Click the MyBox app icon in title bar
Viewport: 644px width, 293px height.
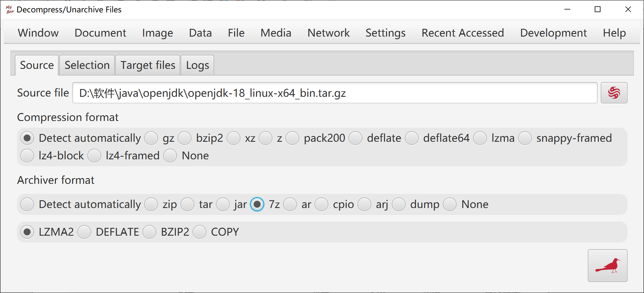tap(10, 10)
